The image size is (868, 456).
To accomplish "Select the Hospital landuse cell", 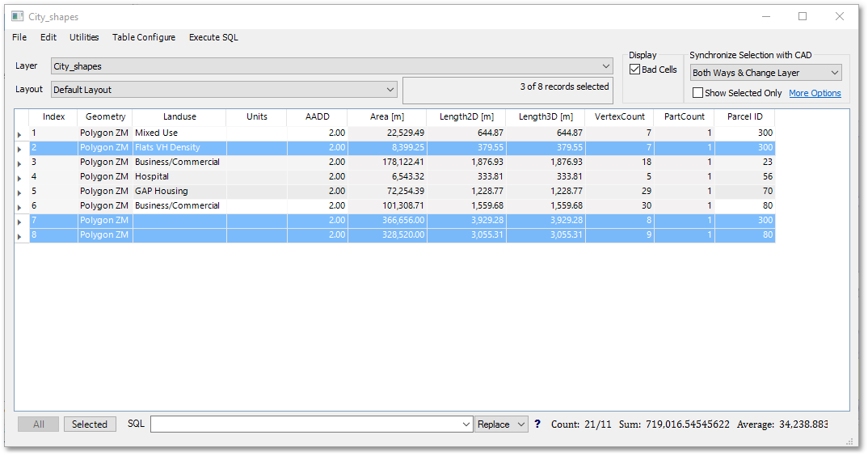I will click(x=179, y=177).
